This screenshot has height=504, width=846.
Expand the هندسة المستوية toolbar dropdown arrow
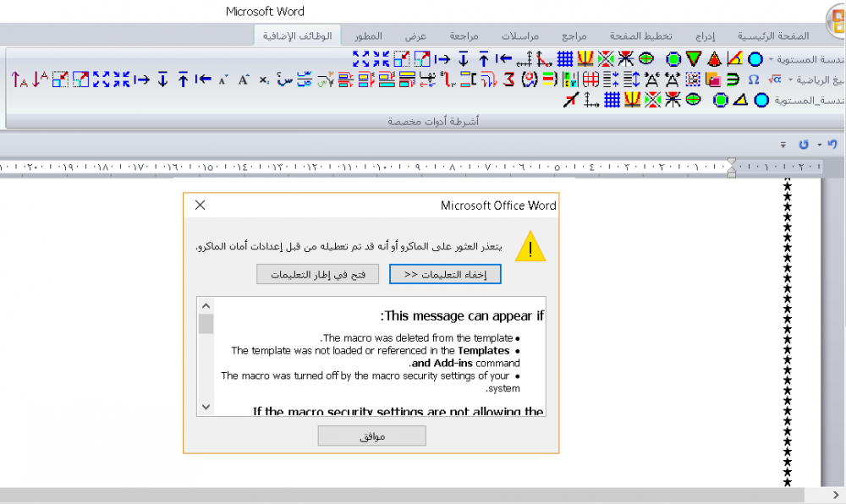(x=771, y=58)
